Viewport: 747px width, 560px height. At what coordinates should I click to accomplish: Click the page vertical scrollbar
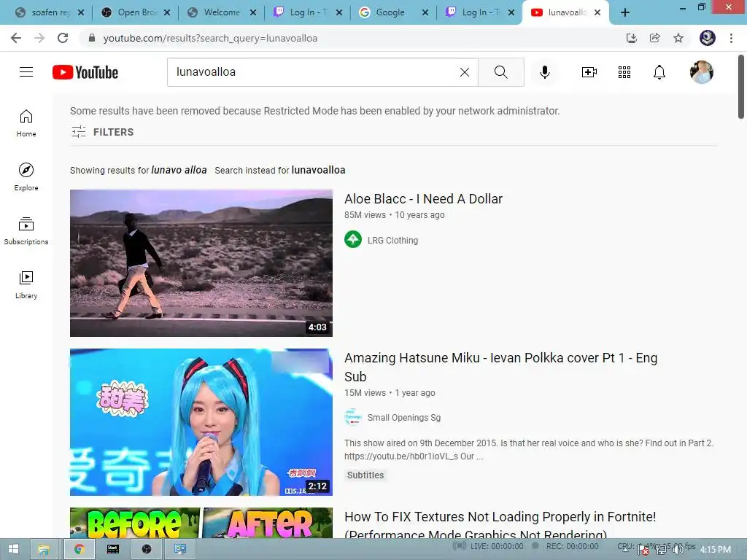[x=741, y=87]
